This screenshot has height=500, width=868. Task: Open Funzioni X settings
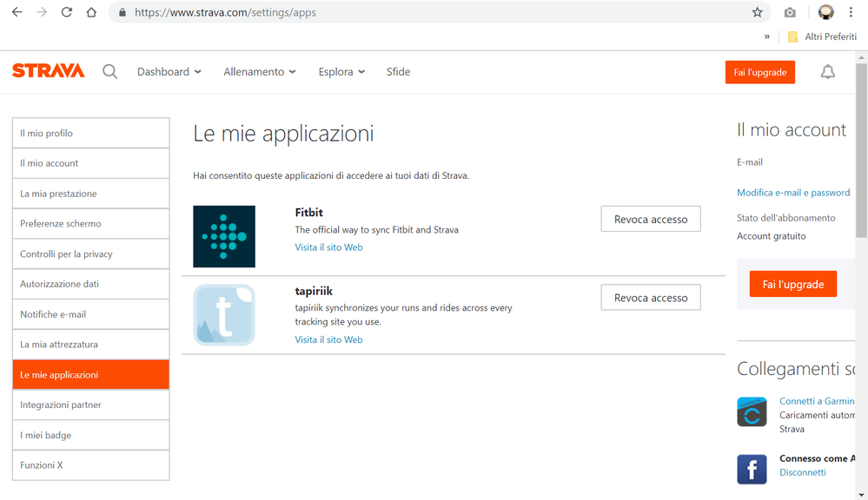point(90,465)
